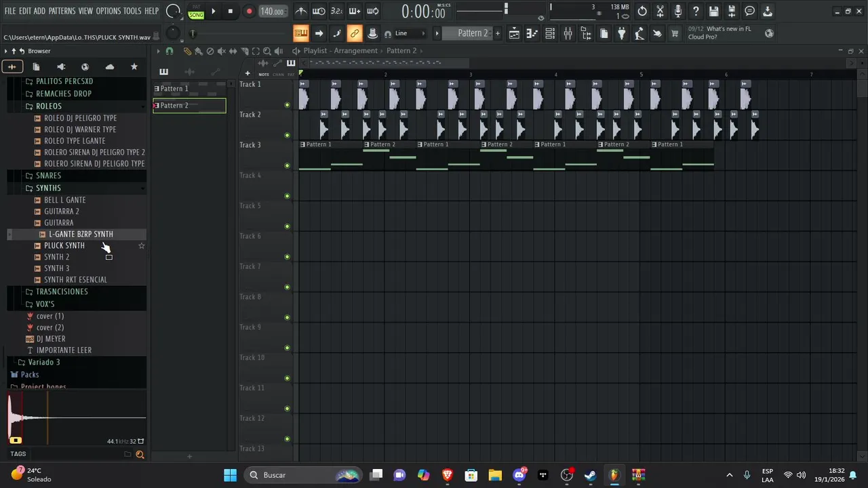Toggle the multilink to controllers link icon
868x488 pixels.
point(355,33)
